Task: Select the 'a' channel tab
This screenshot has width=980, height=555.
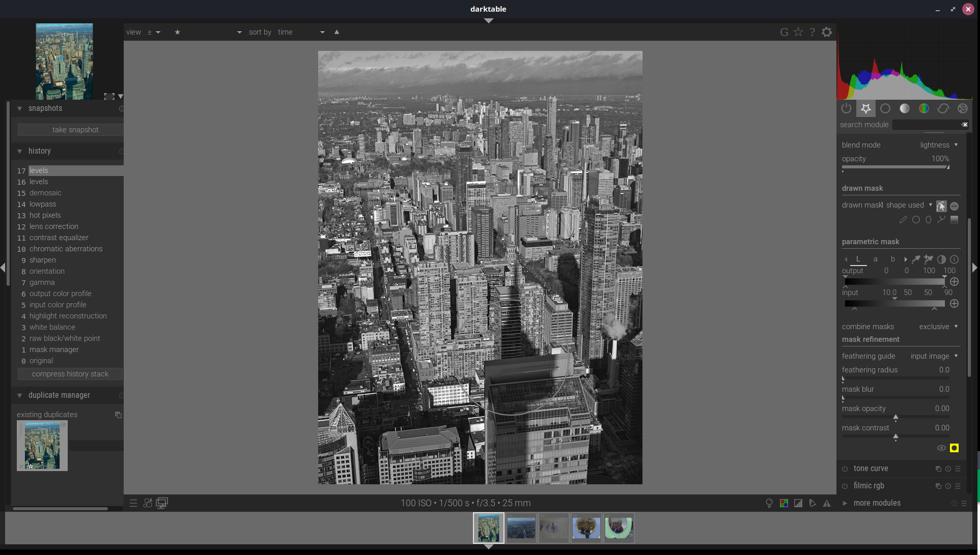Action: point(876,259)
